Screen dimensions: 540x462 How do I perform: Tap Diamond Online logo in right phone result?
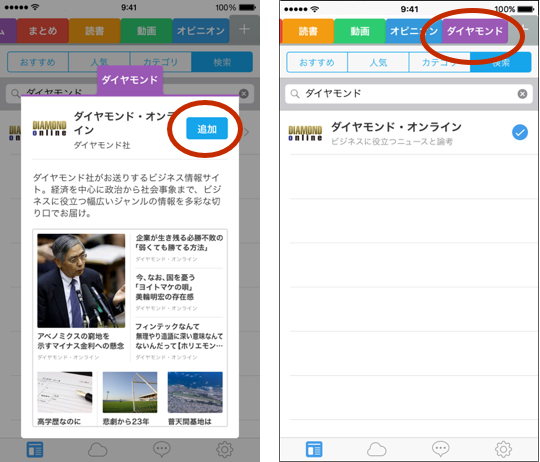(305, 133)
